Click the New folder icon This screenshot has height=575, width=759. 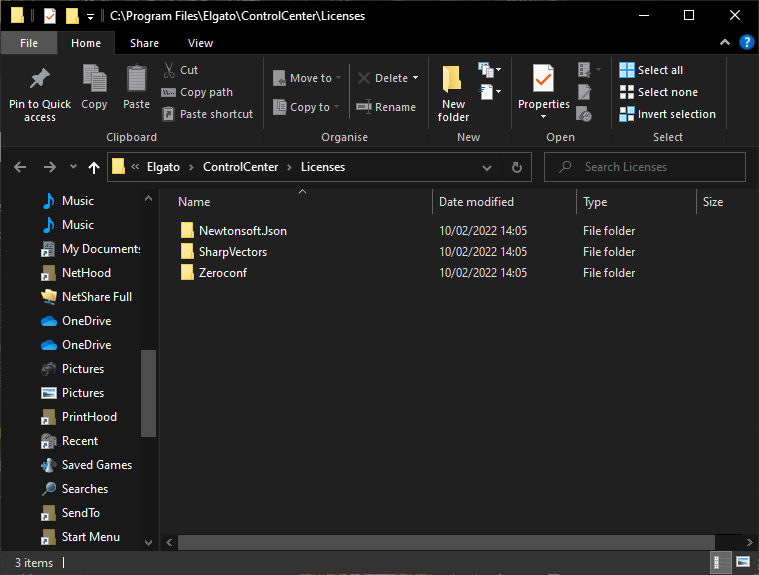point(453,79)
